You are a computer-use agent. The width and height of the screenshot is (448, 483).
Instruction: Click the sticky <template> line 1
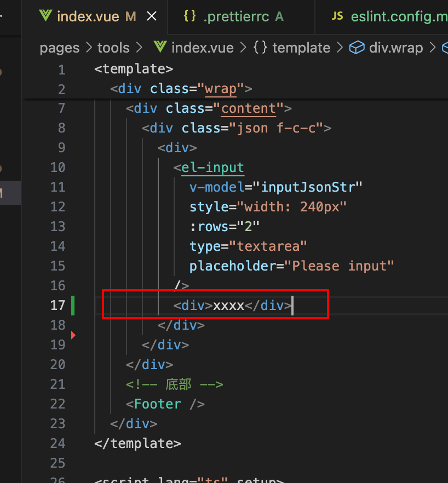pyautogui.click(x=134, y=69)
